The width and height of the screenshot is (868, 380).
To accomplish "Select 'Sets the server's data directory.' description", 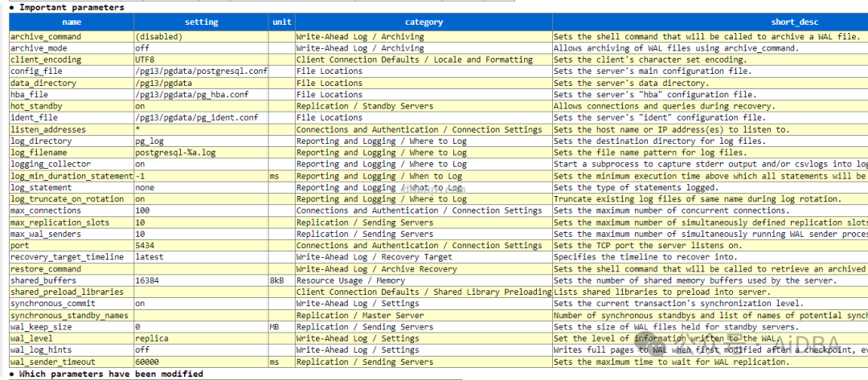I will click(x=632, y=83).
